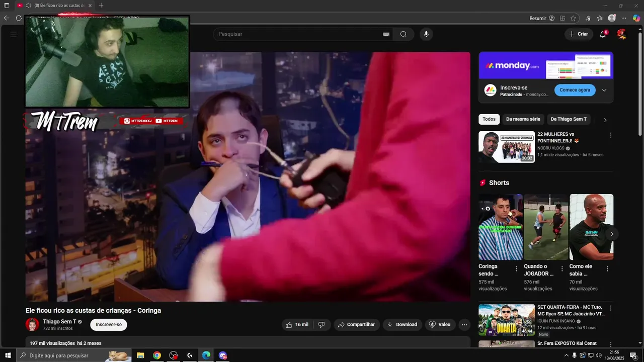This screenshot has width=644, height=362.
Task: Open options for SET QUARTA-FEIRA video
Action: (x=611, y=308)
